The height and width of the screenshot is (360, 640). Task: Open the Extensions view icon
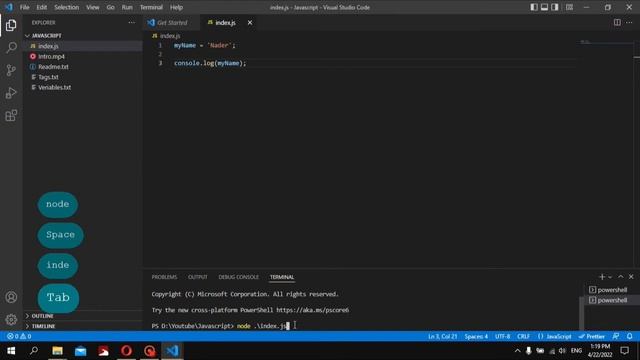coord(11,116)
